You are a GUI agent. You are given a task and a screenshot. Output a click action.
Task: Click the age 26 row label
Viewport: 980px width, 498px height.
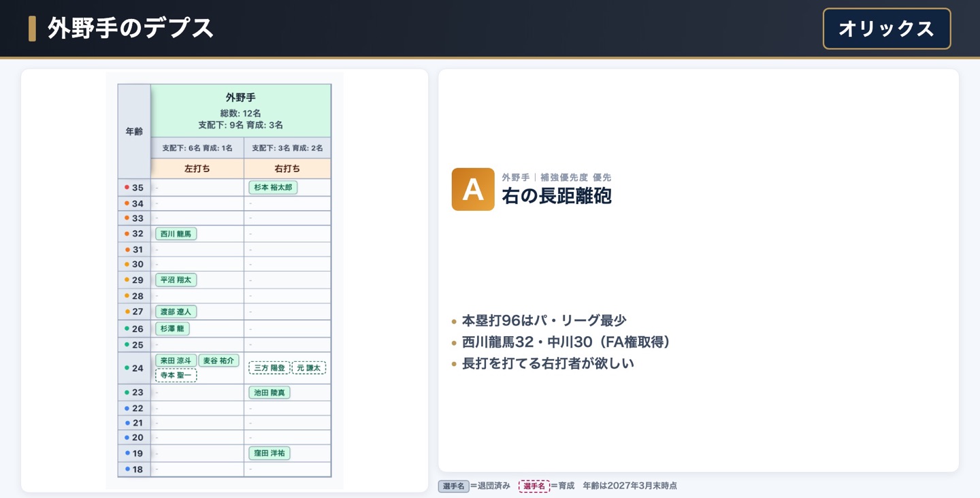(134, 329)
